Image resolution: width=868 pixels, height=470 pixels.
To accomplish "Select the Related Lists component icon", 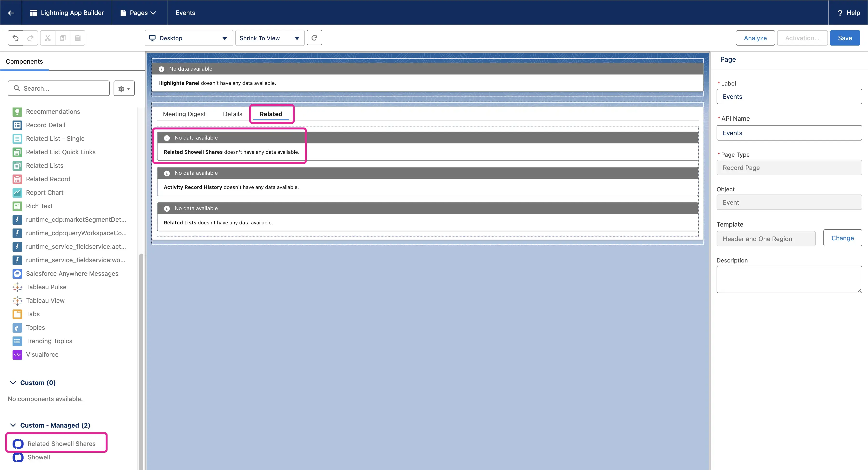I will click(x=17, y=165).
